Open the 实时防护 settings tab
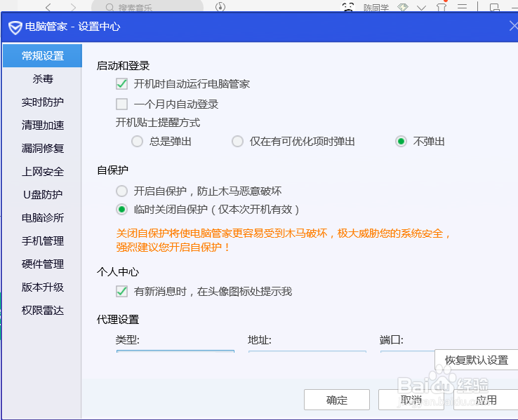 [x=42, y=102]
